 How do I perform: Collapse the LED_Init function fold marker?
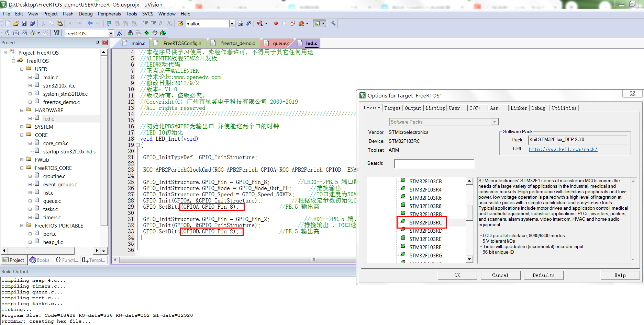(x=137, y=145)
